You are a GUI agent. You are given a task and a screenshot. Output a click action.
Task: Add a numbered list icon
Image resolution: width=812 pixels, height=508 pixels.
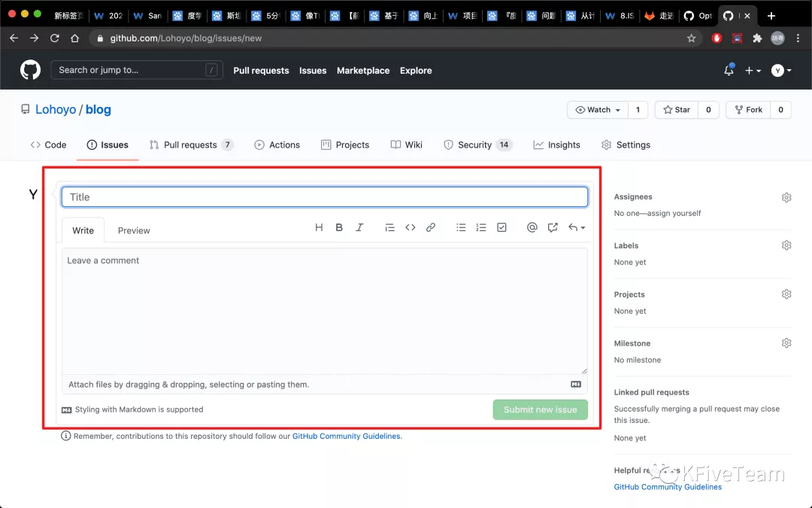point(481,227)
